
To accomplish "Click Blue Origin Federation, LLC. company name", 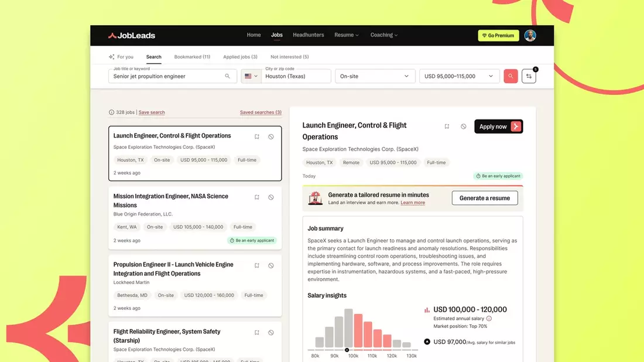I will click(143, 214).
